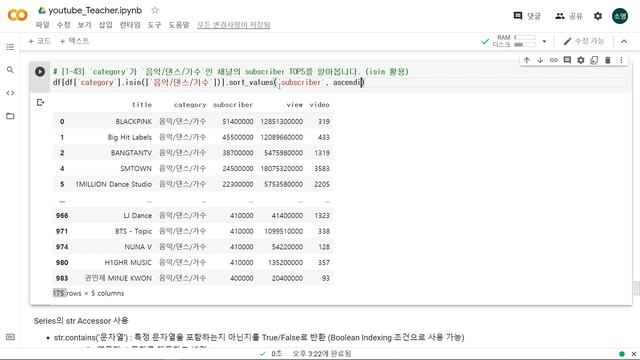This screenshot has width=640, height=360.
Task: Open the 수정 menu
Action: (63, 25)
